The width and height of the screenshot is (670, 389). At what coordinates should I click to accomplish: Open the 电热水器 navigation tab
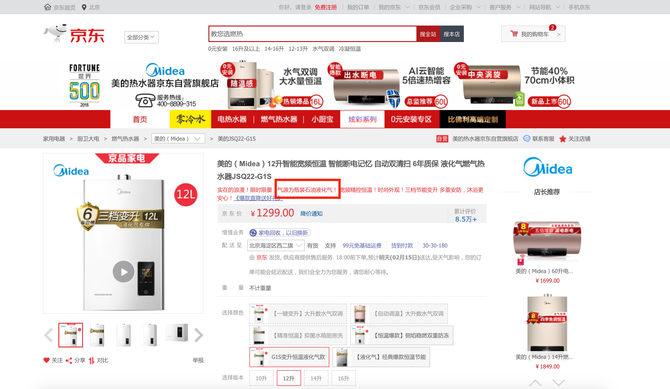232,119
